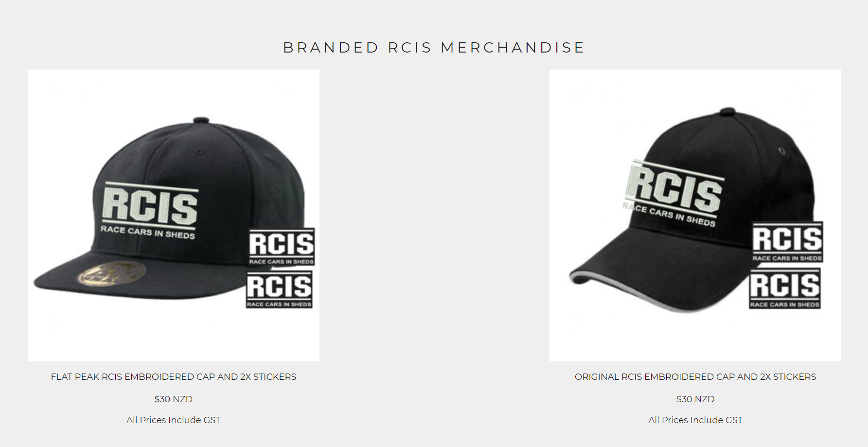Click the Original RCIS Embroidered Cap title
Viewport: 868px width, 447px height.
click(x=695, y=377)
